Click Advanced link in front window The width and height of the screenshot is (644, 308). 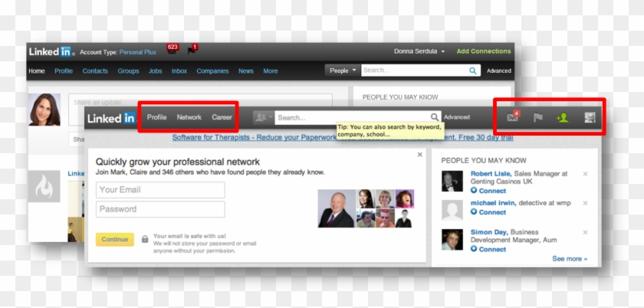(x=457, y=117)
